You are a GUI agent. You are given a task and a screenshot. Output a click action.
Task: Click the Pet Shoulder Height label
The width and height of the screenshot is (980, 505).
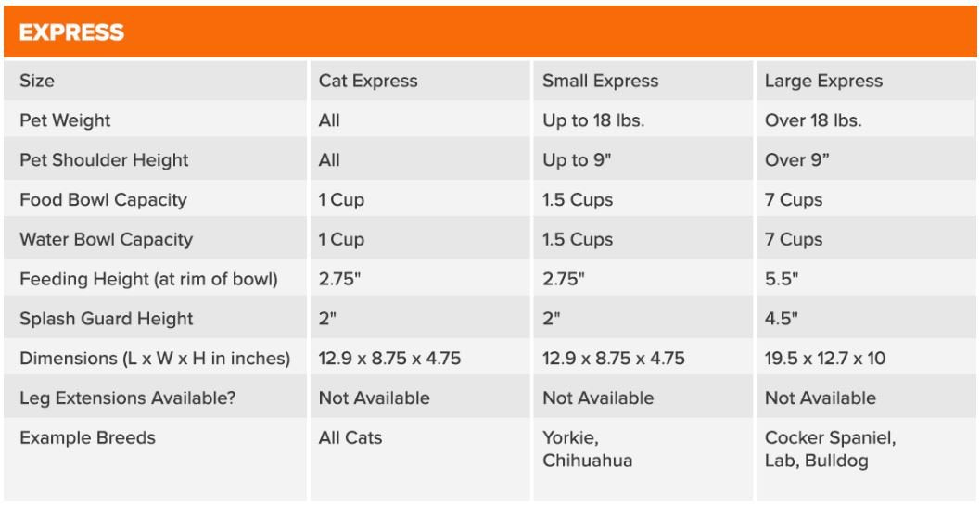pyautogui.click(x=104, y=160)
